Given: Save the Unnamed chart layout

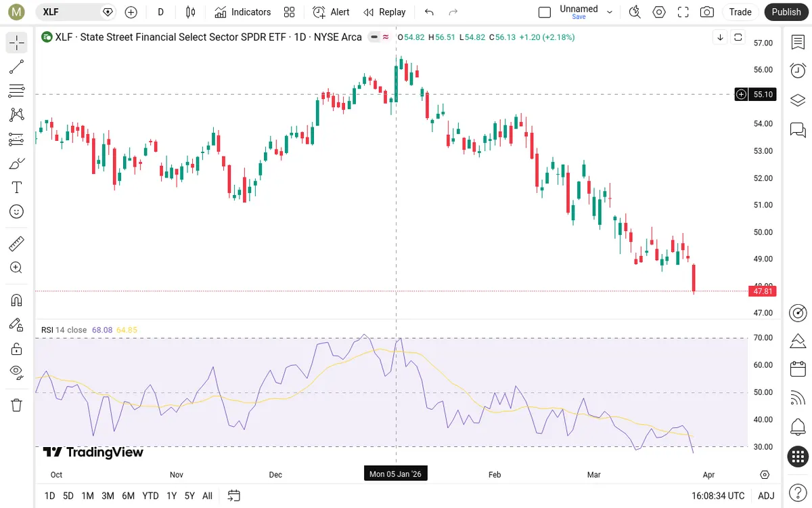Looking at the screenshot, I should pyautogui.click(x=579, y=12).
